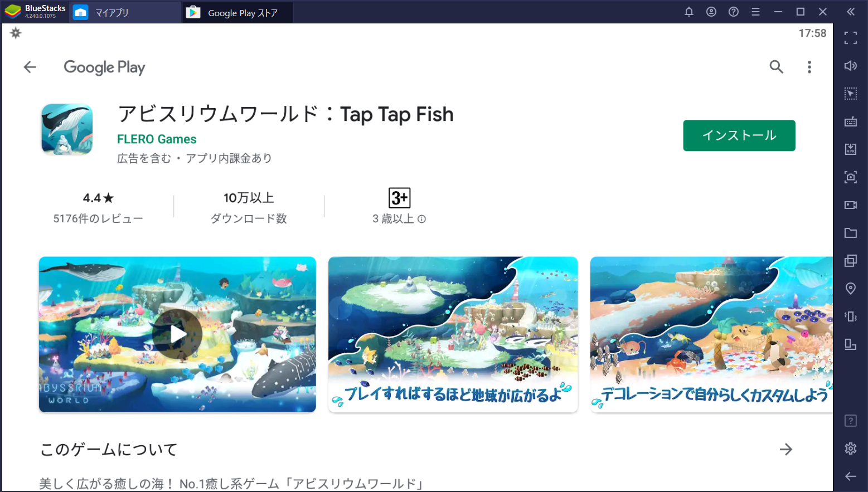Screen dimensions: 868x492
Task: Open FLERO Games developer page
Action: [x=157, y=139]
